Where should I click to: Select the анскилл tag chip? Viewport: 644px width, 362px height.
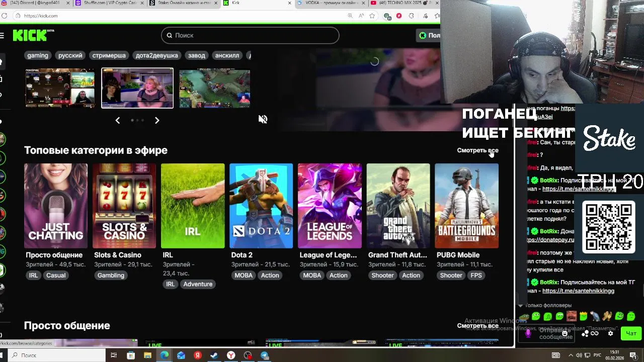[227, 55]
